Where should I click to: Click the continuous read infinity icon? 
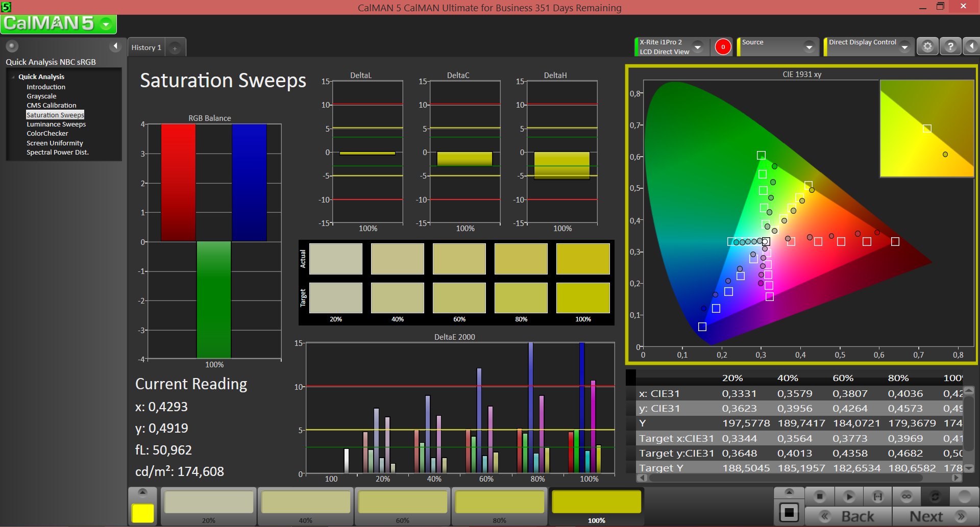[906, 496]
